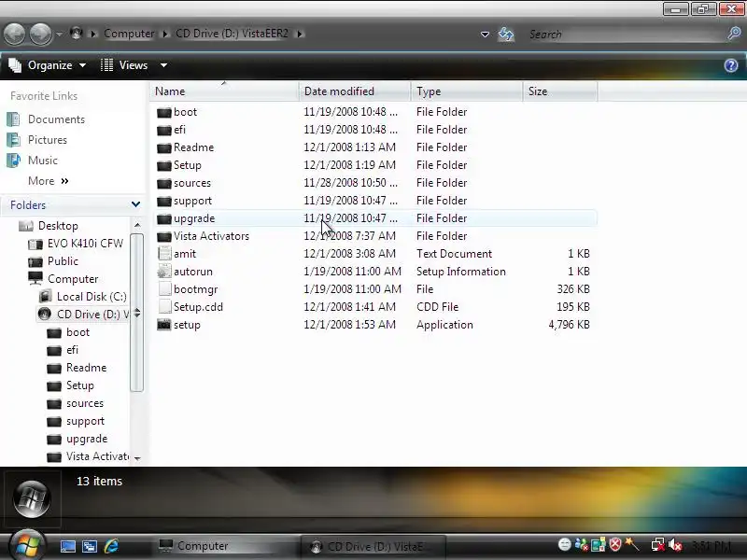Viewport: 747px width, 560px height.
Task: Click Show Desktop quick launch icon
Action: (67, 546)
